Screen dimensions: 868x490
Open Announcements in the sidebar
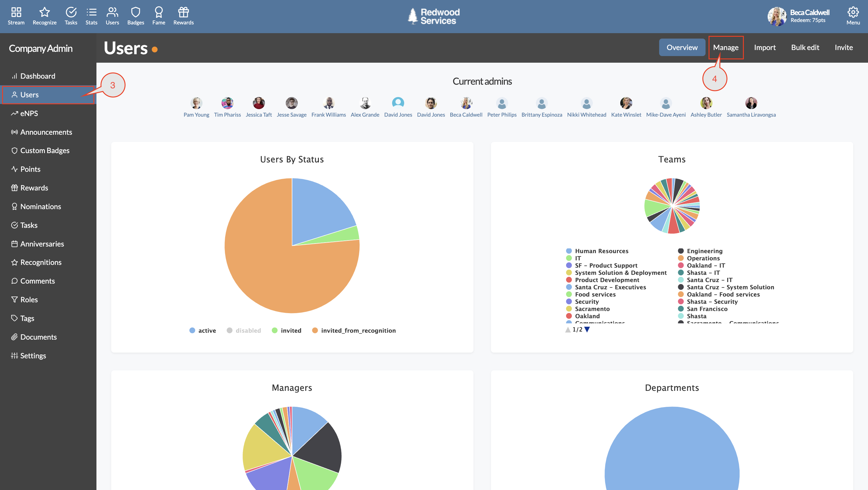coord(48,132)
